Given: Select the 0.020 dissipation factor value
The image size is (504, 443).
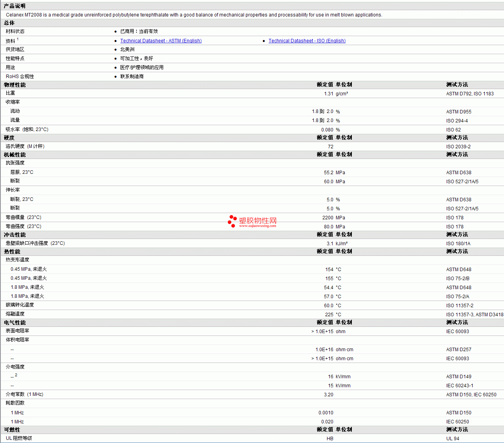Looking at the screenshot, I should tap(327, 422).
